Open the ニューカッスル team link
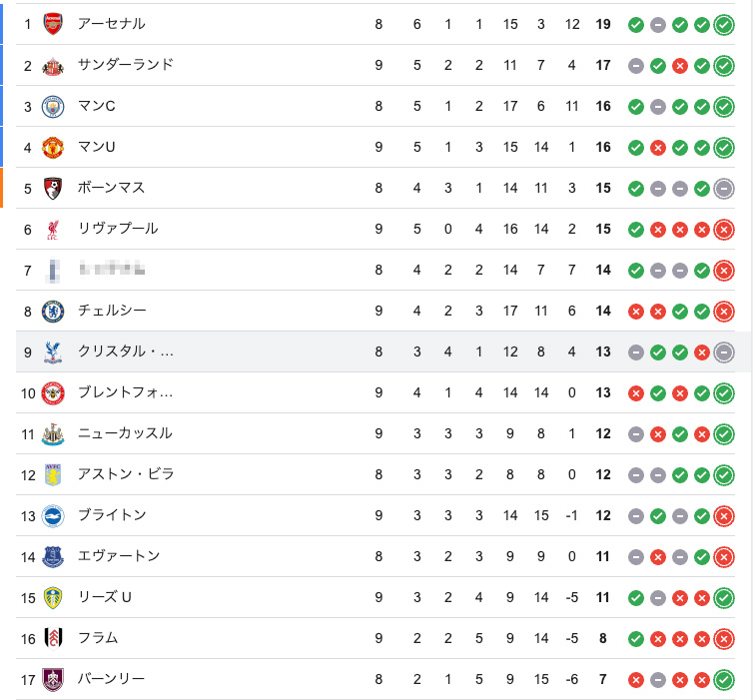This screenshot has width=753, height=700. click(125, 433)
